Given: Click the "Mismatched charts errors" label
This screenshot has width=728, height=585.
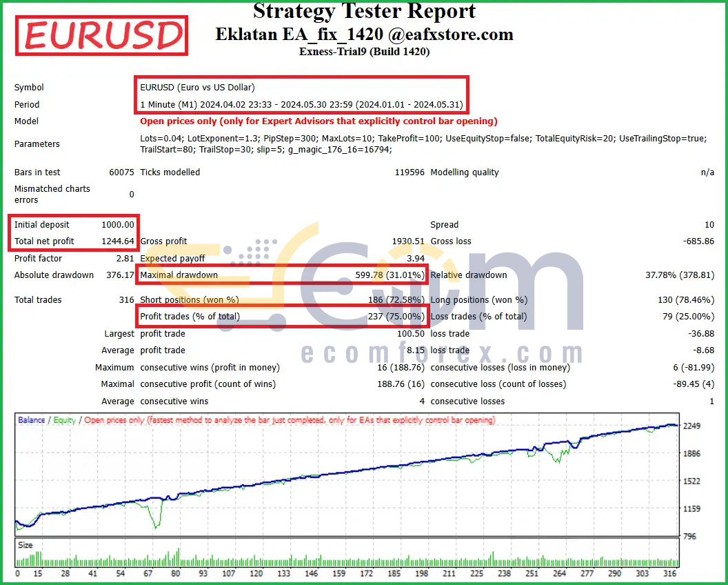Looking at the screenshot, I should coord(52,195).
